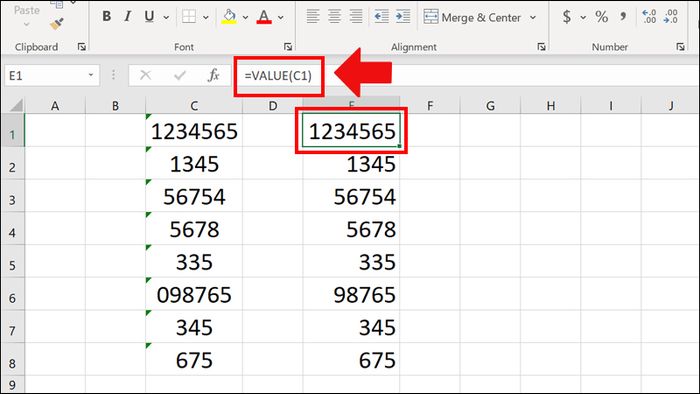Select row 6 header
Viewport: 700px width, 394px height.
[x=13, y=294]
